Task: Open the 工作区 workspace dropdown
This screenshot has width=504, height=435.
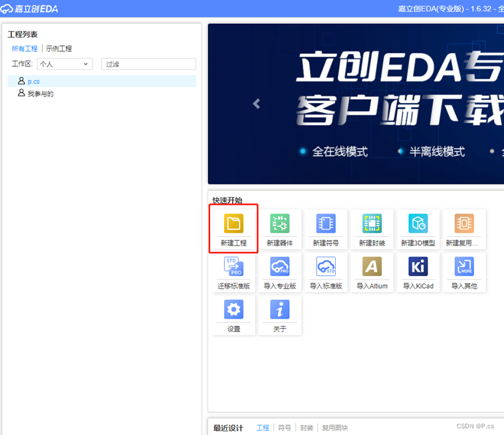Action: 65,64
